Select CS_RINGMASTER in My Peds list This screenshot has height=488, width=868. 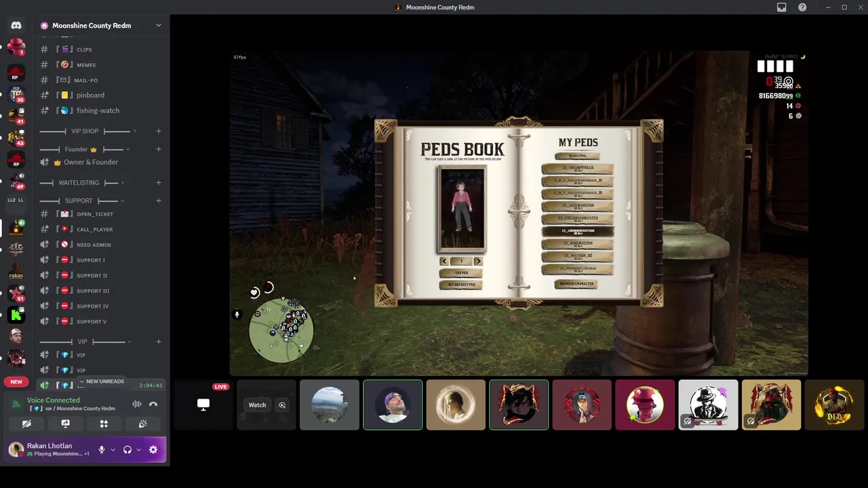point(578,244)
